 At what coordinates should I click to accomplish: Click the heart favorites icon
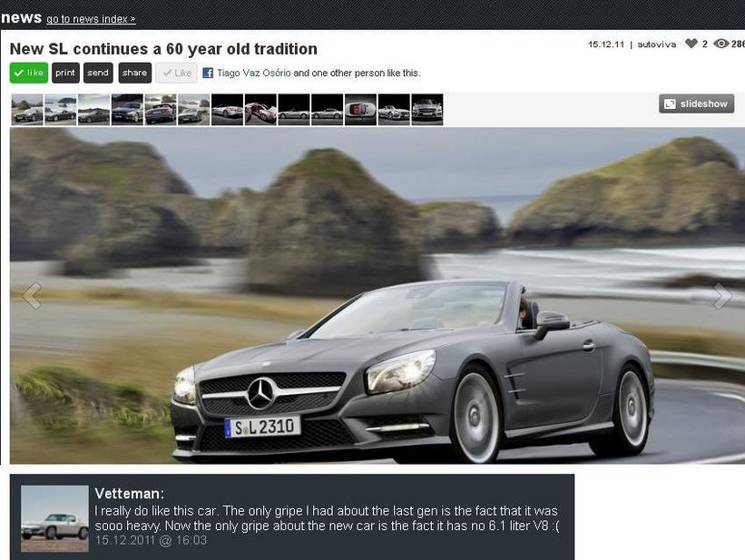[x=691, y=44]
